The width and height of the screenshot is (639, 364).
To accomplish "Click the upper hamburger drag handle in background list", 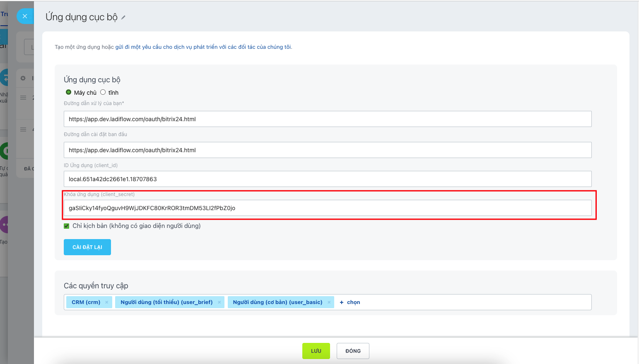I will click(23, 98).
